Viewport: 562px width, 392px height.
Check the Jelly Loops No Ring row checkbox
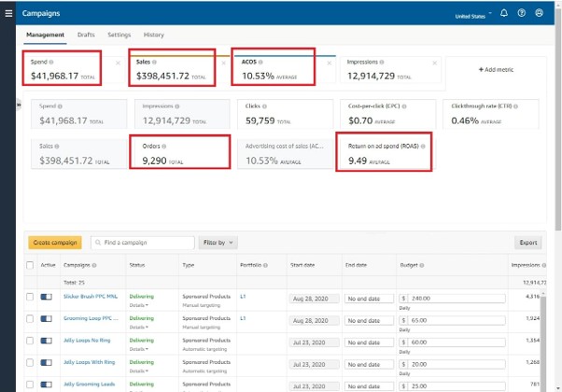click(x=30, y=341)
